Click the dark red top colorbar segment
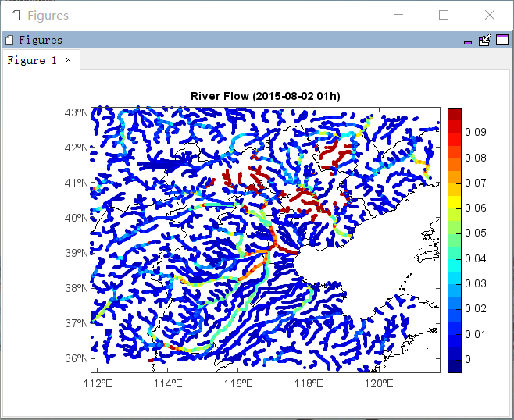Image resolution: width=514 pixels, height=420 pixels. tap(455, 114)
